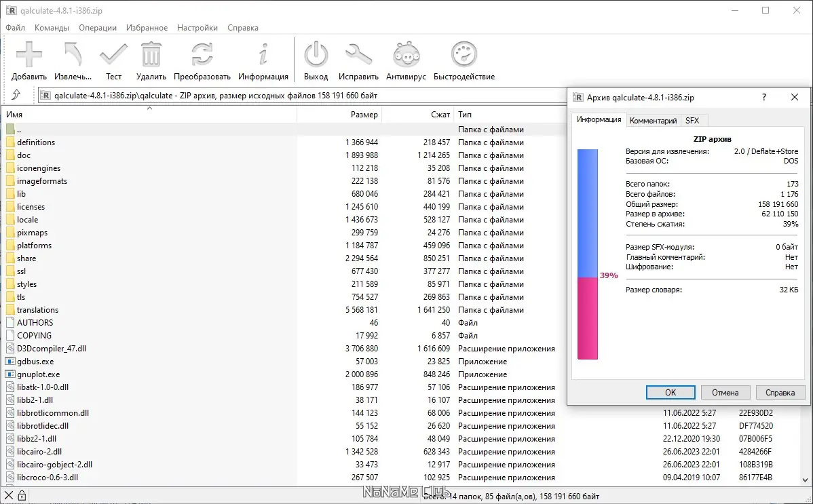The image size is (813, 504).
Task: Open the Избранное menu
Action: [x=147, y=28]
